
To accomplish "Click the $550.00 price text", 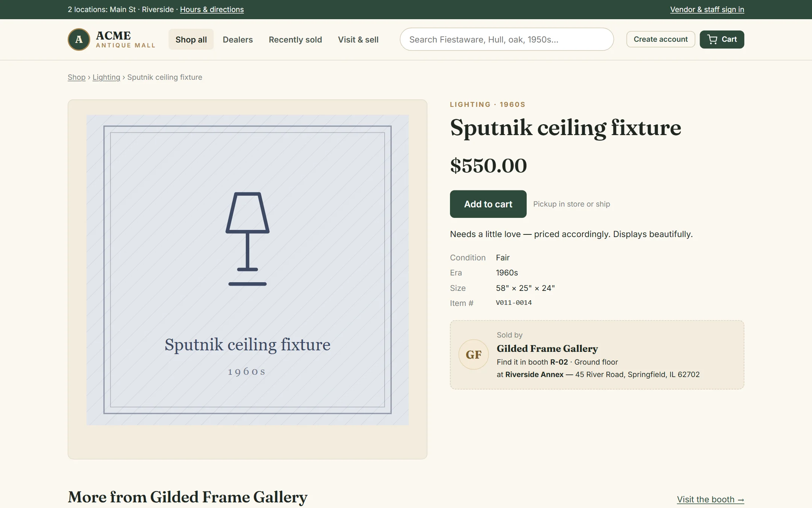I will click(488, 166).
